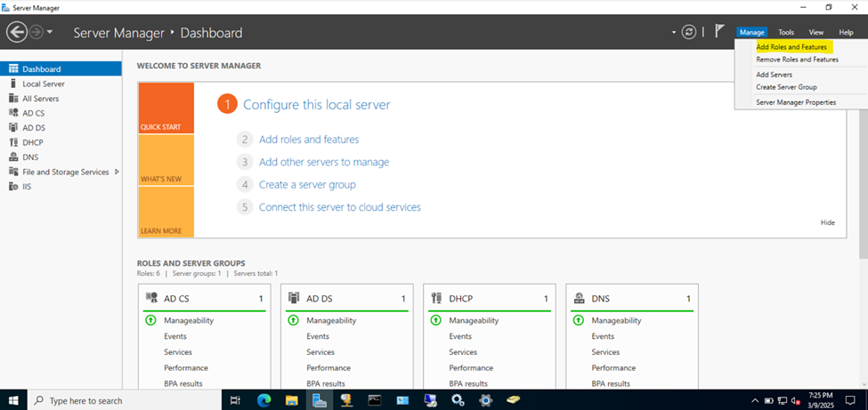The width and height of the screenshot is (868, 410).
Task: Click the IIS sidebar icon
Action: 14,187
